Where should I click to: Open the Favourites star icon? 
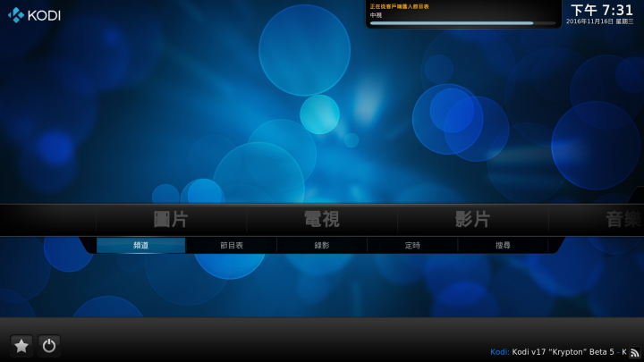[x=21, y=346]
